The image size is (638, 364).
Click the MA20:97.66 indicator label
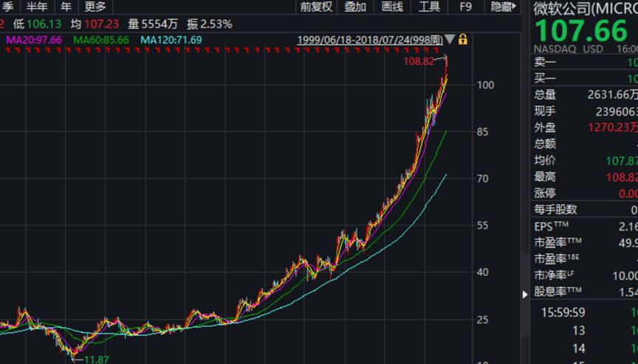34,40
